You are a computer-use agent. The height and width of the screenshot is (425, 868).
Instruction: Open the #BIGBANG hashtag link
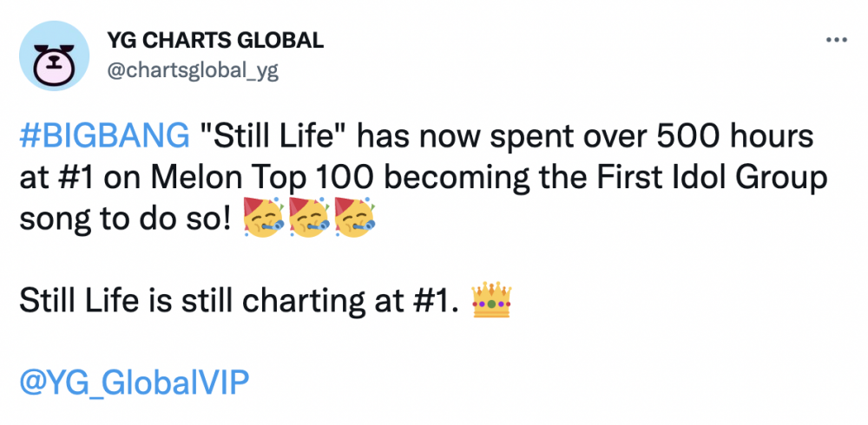click(x=102, y=137)
